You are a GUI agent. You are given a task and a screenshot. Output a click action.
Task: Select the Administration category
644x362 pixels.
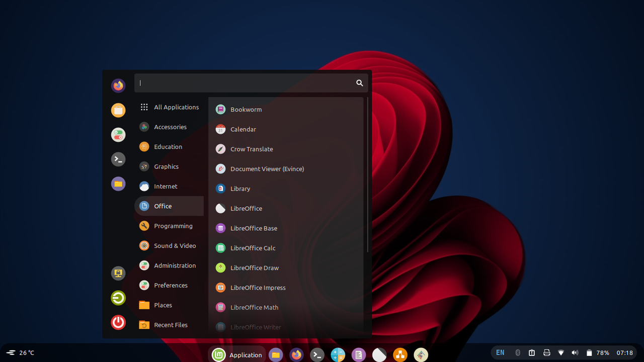169,265
